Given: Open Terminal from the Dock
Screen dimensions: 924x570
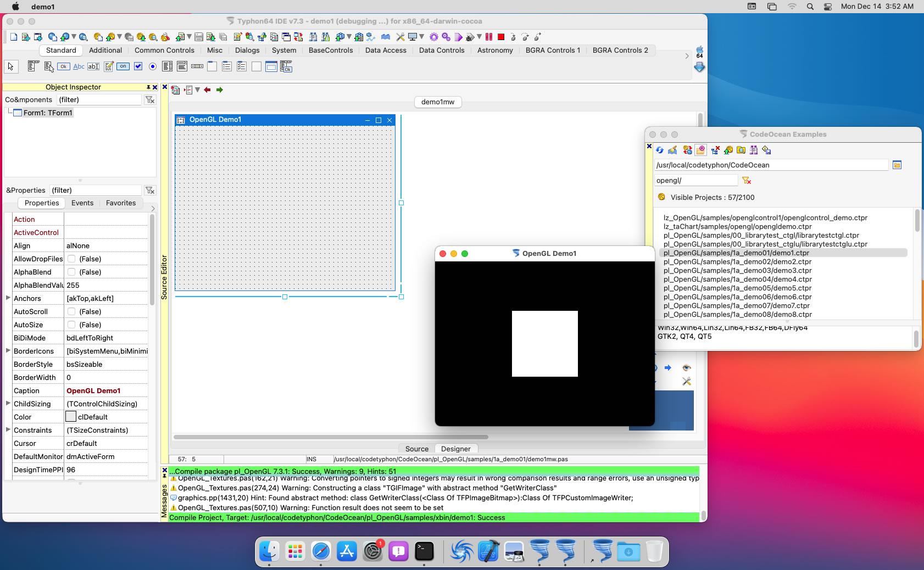Looking at the screenshot, I should tap(424, 551).
